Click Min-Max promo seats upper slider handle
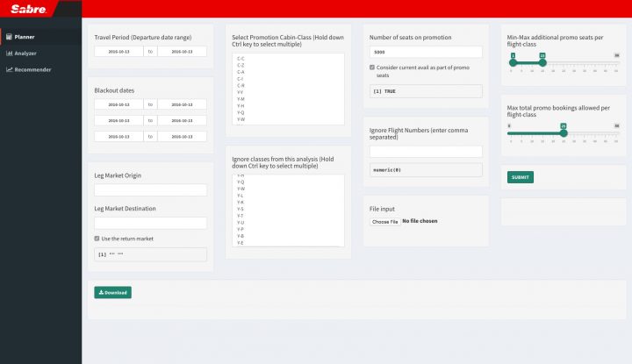This screenshot has width=632, height=364. tap(542, 62)
